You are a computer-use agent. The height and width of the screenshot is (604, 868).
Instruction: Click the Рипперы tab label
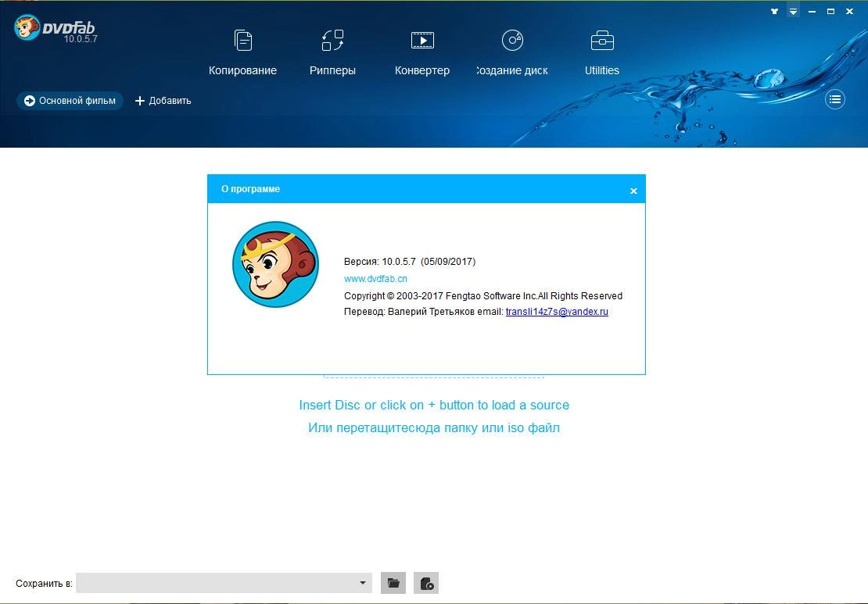pyautogui.click(x=332, y=71)
